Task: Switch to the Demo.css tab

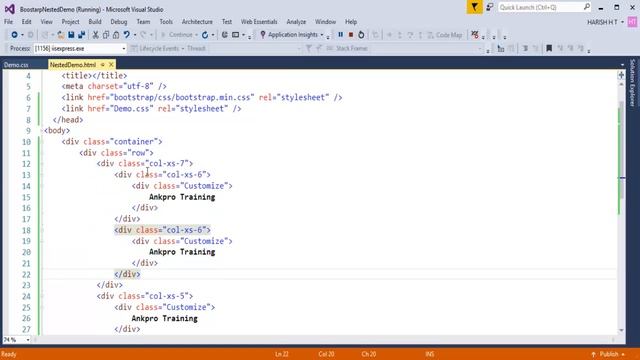Action: pos(16,64)
